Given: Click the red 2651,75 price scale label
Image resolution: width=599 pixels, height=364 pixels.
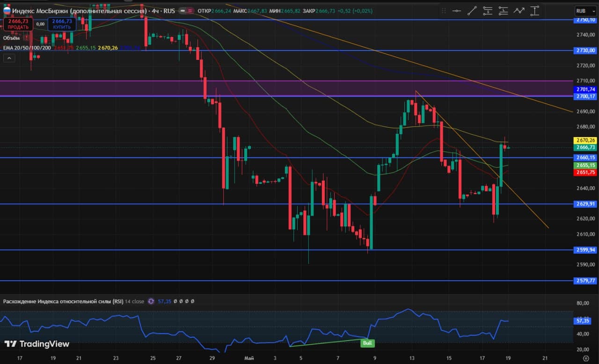Looking at the screenshot, I should point(586,172).
